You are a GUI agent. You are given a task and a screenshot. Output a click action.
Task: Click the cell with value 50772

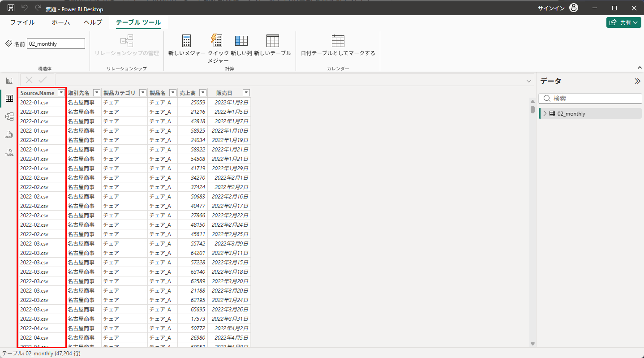click(x=193, y=328)
